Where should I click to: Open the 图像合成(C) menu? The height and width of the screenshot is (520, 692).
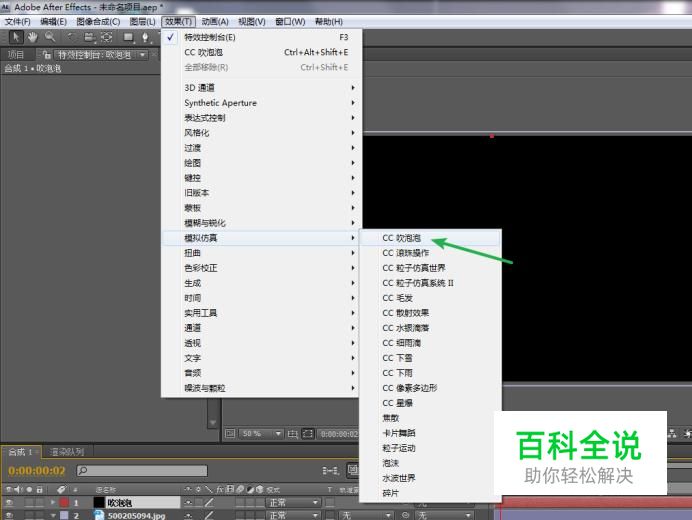click(x=98, y=22)
